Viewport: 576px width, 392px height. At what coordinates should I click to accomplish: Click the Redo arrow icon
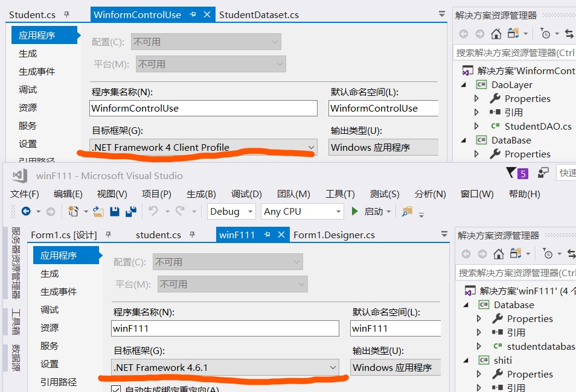tap(180, 211)
